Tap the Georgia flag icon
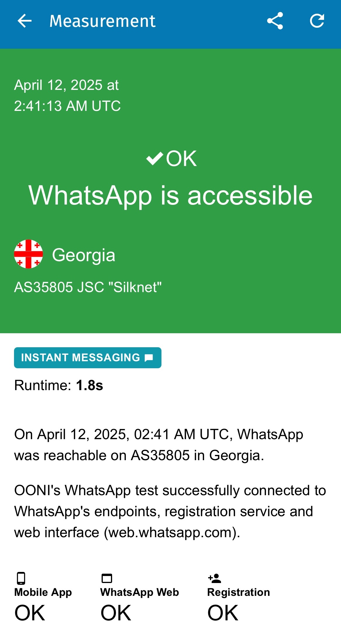This screenshot has width=341, height=644. click(x=29, y=254)
